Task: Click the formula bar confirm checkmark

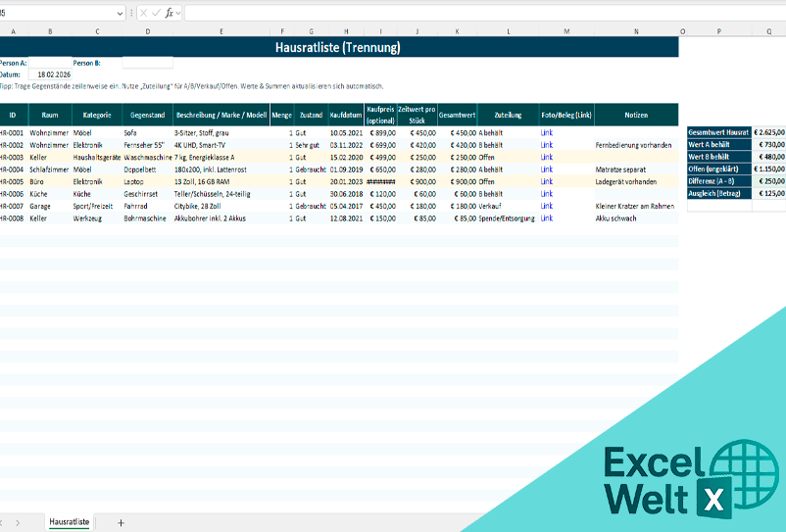Action: tap(155, 13)
